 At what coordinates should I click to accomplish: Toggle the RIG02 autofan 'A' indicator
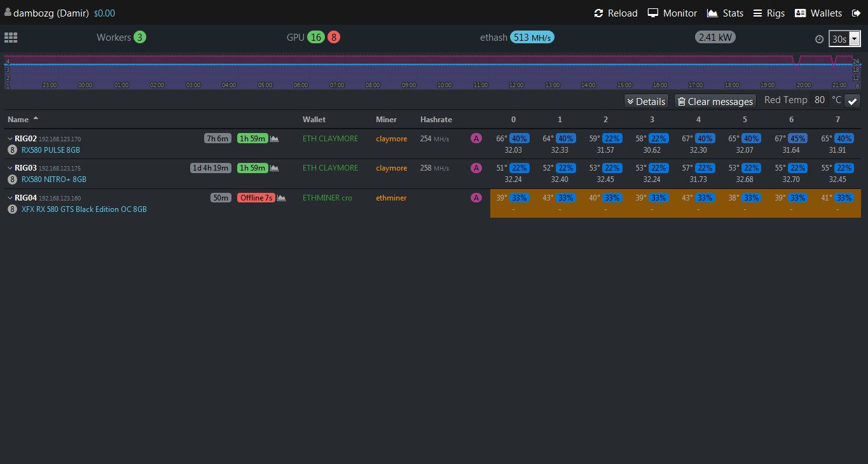click(476, 139)
